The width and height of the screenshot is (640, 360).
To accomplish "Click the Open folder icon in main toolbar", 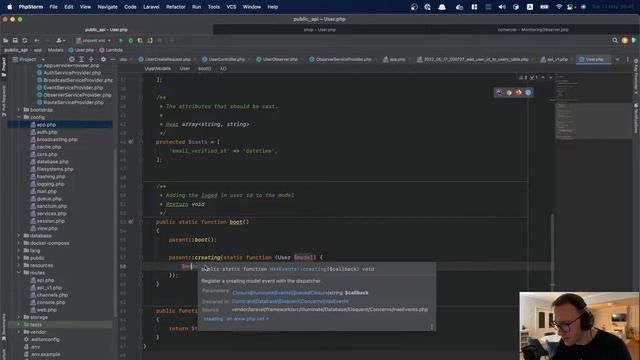I will [x=6, y=40].
